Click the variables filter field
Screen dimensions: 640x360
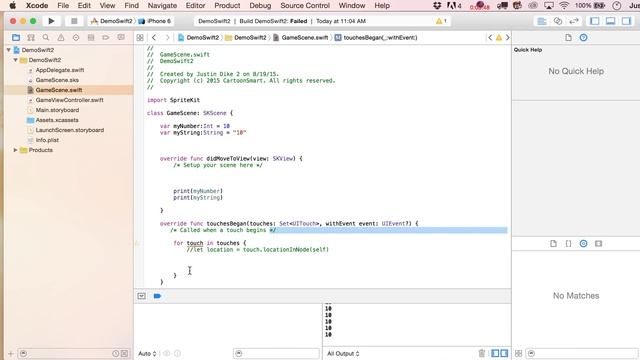pos(276,353)
